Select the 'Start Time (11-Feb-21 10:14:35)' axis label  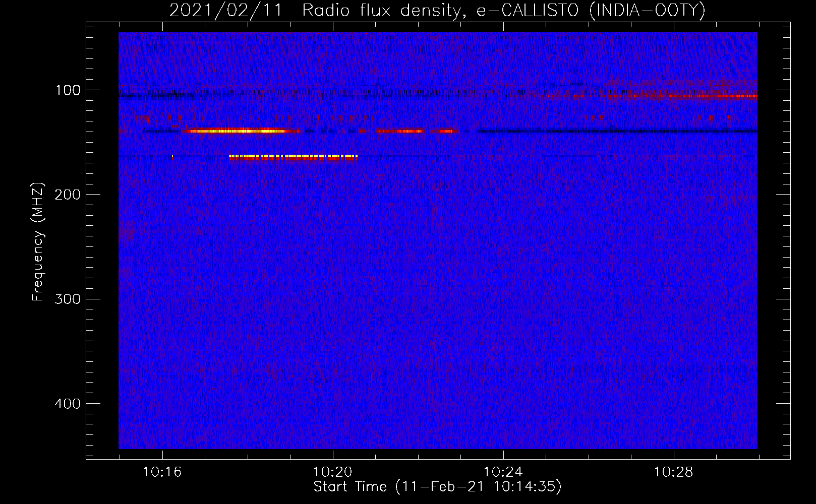click(x=437, y=487)
